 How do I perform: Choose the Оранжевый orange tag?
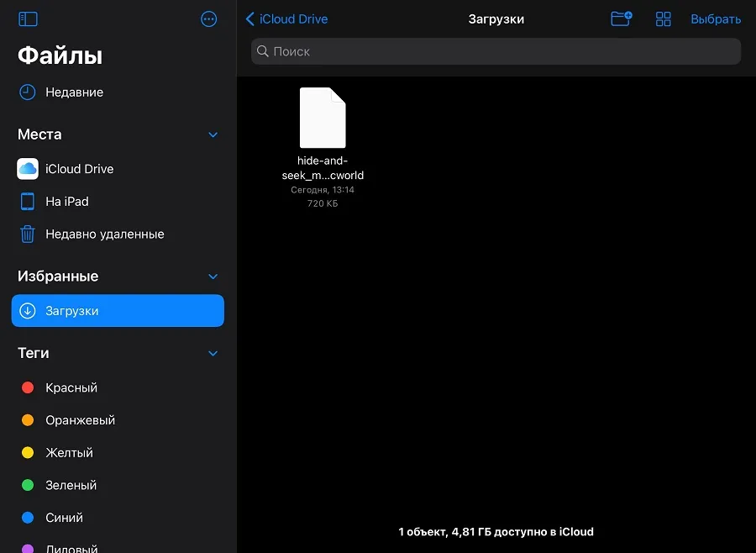[x=81, y=420]
